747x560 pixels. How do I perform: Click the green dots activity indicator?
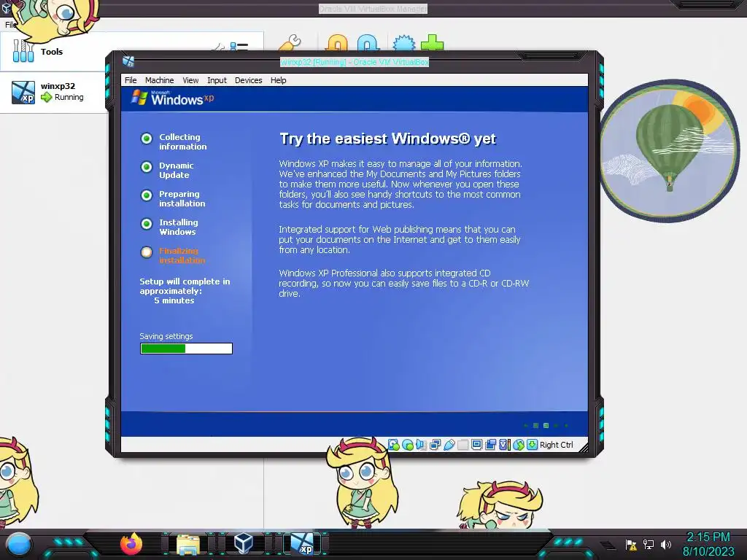(546, 425)
